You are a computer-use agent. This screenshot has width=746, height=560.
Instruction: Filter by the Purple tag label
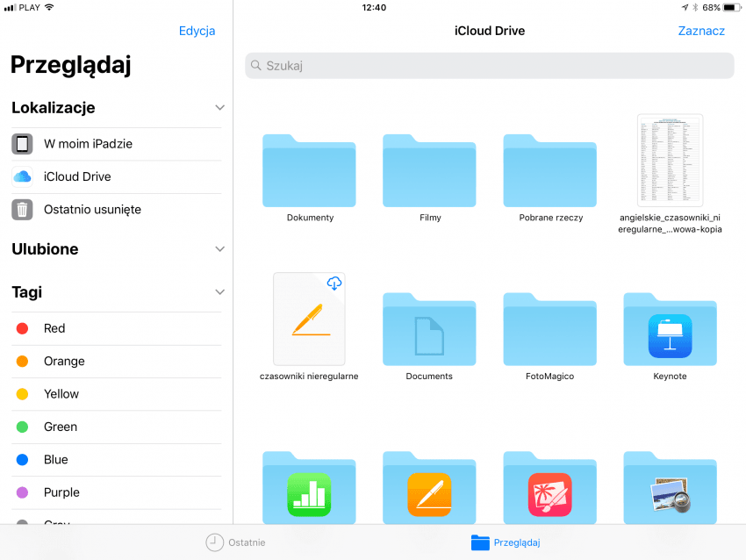pos(61,492)
